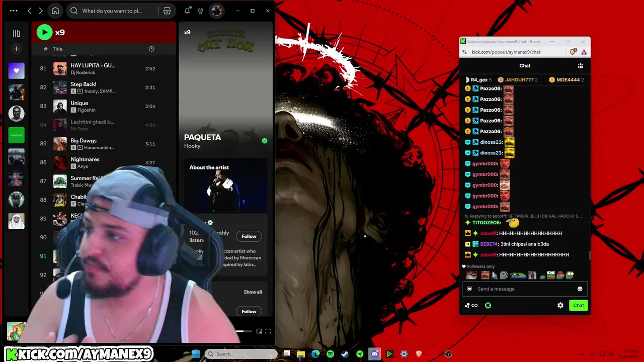Open the chat users icon in Kick header
Image resolution: width=644 pixels, height=362 pixels.
581,66
